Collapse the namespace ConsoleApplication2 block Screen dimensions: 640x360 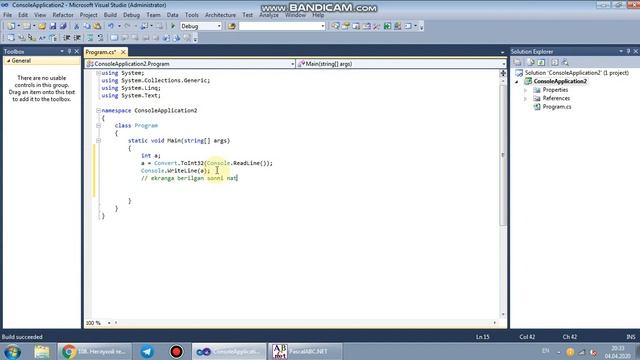pyautogui.click(x=98, y=110)
